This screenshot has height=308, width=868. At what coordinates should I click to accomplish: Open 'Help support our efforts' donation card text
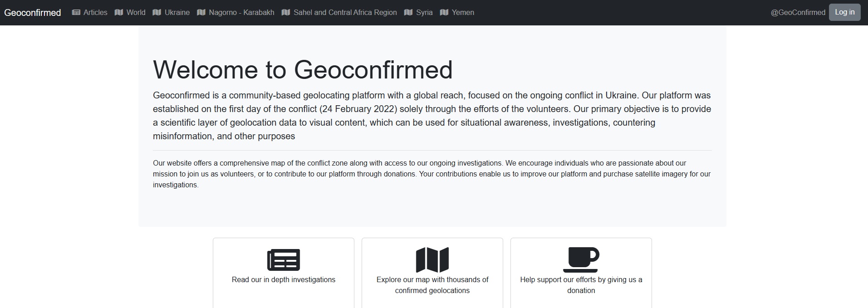(x=581, y=285)
